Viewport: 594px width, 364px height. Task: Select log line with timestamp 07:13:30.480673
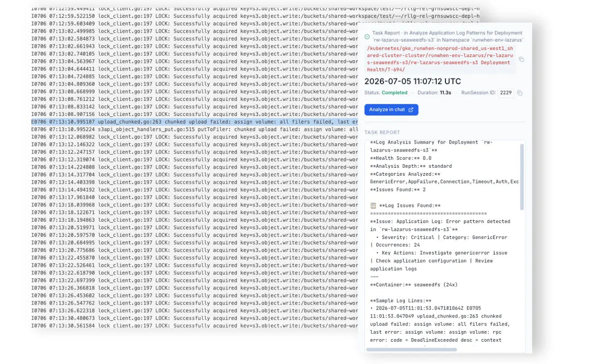click(x=194, y=318)
